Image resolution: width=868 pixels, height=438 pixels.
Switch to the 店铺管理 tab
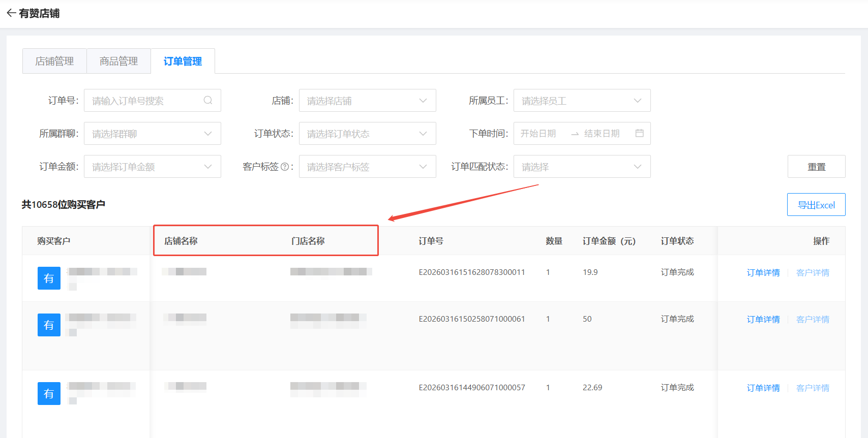point(54,61)
